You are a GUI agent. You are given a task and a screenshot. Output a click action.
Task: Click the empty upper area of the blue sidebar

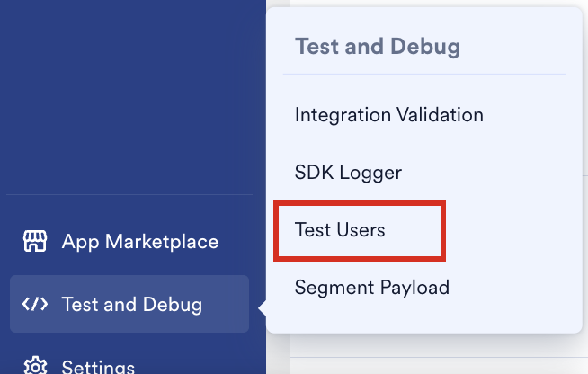click(x=131, y=93)
